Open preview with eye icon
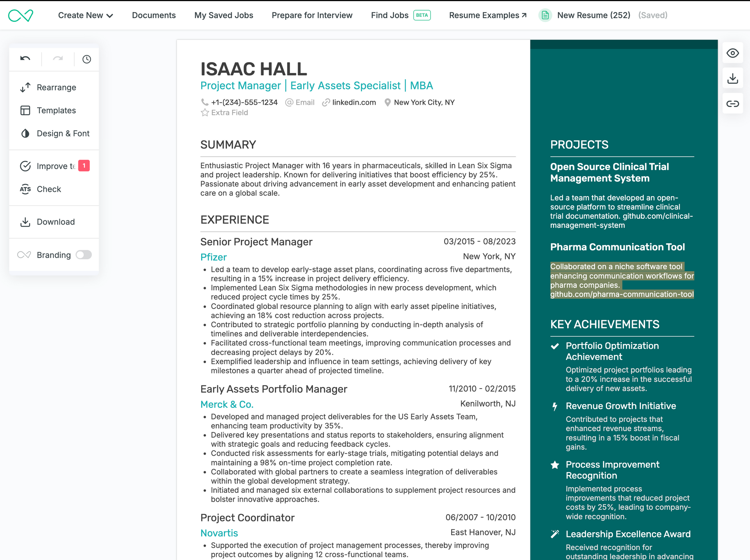The height and width of the screenshot is (560, 750). pyautogui.click(x=732, y=53)
